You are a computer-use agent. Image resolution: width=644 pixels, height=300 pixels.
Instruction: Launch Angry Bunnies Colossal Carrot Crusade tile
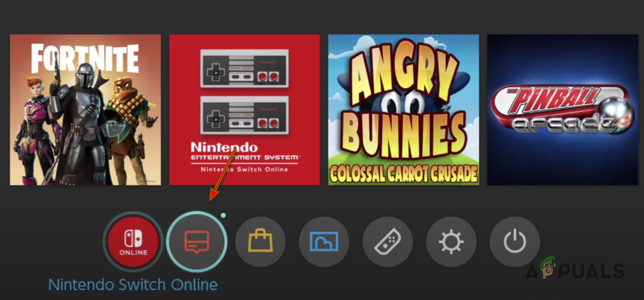coord(404,110)
